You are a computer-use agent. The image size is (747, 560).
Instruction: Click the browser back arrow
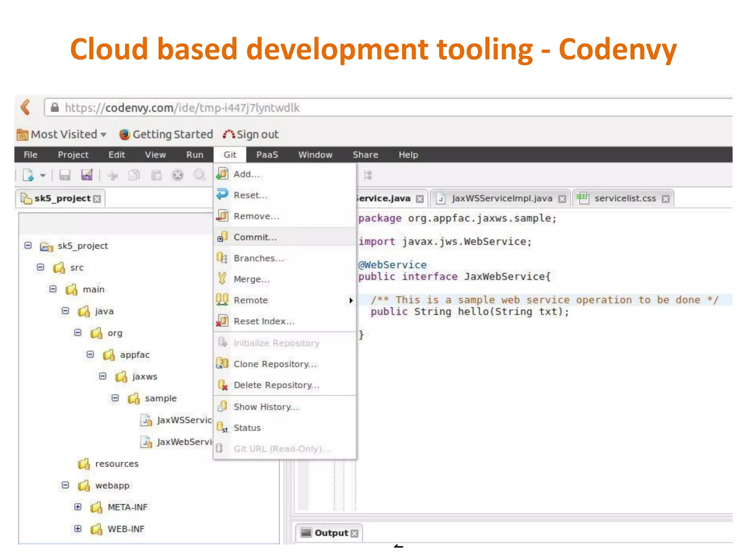(26, 107)
